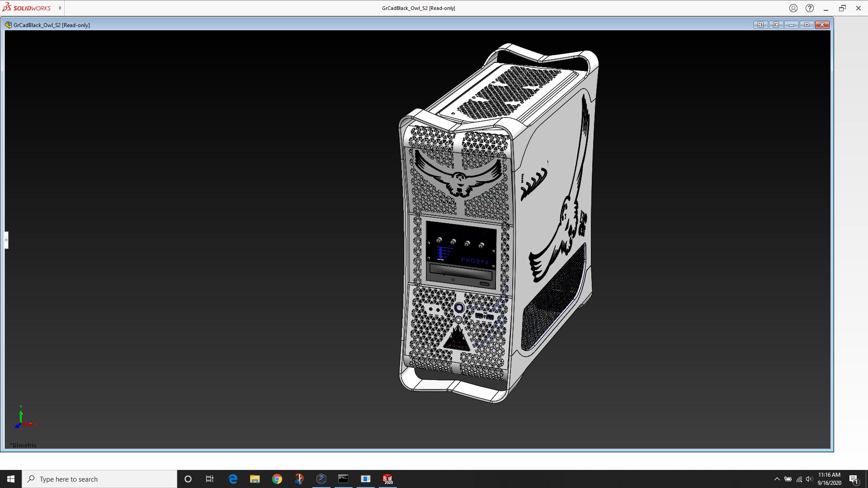The image size is (868, 488).
Task: Click the tile-right document window button
Action: (x=776, y=25)
